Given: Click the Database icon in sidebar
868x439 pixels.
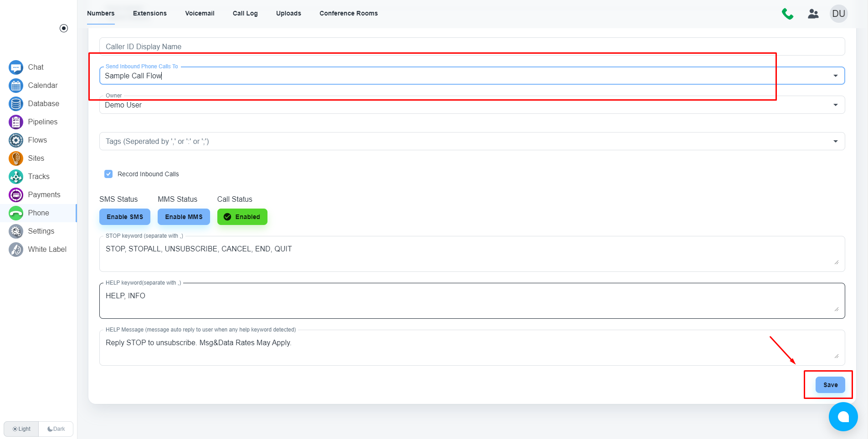Looking at the screenshot, I should click(x=16, y=104).
